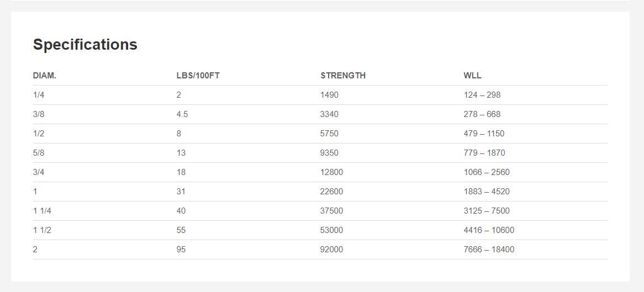Click the Specifications heading
This screenshot has height=292, width=644.
(85, 45)
